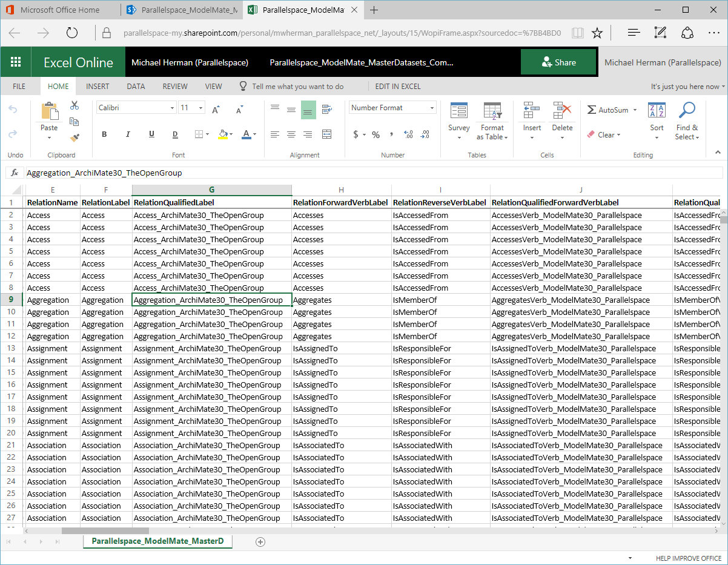Select the Italic formatting icon
This screenshot has height=565, width=728.
128,134
